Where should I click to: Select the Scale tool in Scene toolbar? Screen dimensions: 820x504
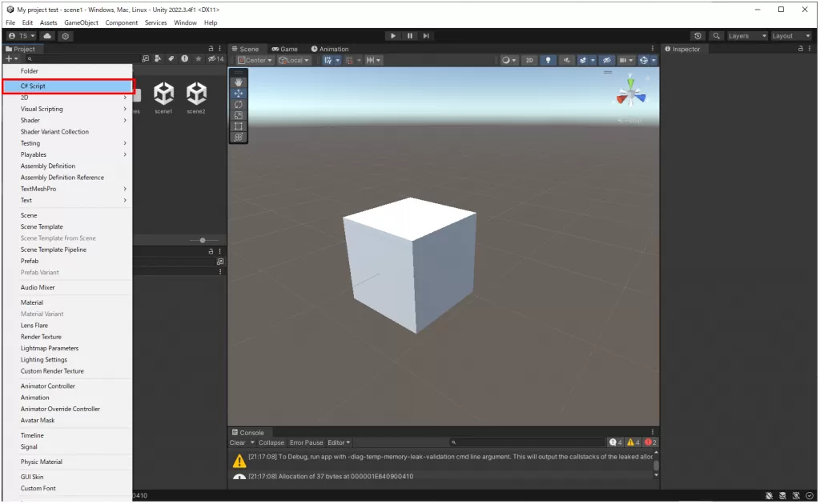(239, 115)
